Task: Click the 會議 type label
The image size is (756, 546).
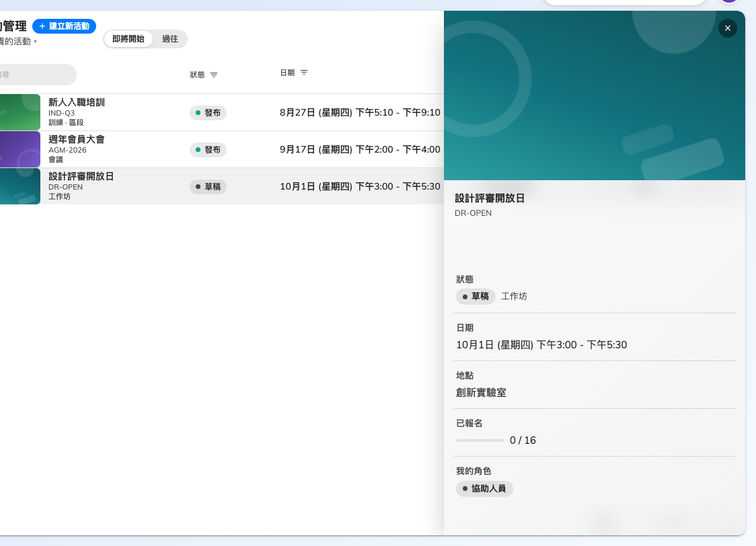Action: pos(55,159)
